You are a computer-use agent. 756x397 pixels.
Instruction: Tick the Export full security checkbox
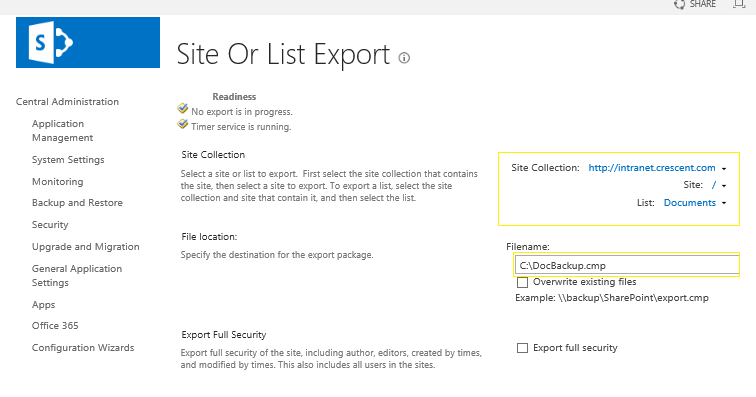(x=522, y=348)
